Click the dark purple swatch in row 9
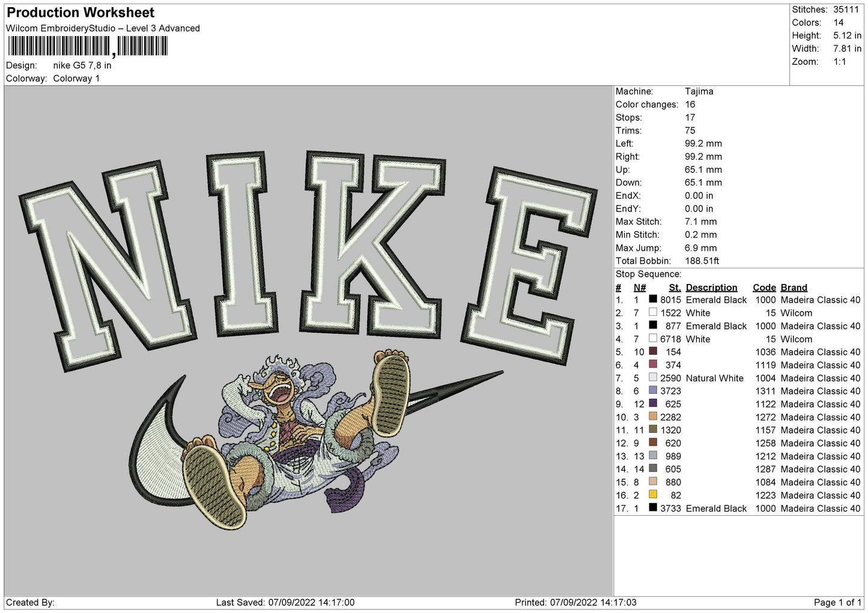 [x=653, y=403]
